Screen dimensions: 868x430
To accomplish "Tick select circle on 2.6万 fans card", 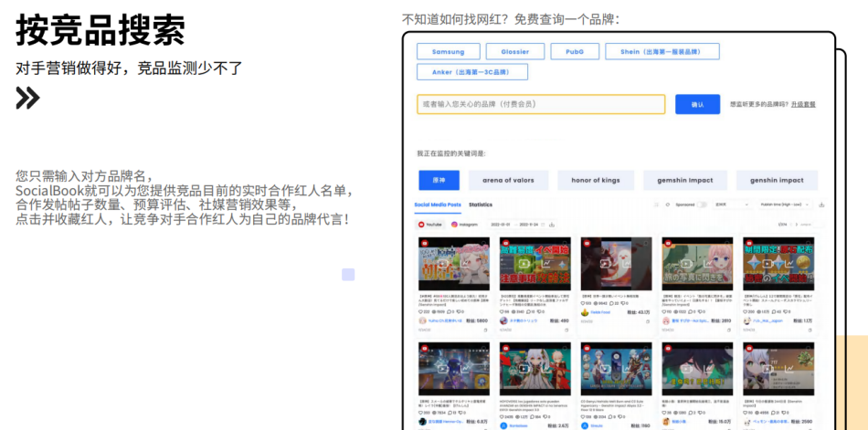I will [566, 348].
